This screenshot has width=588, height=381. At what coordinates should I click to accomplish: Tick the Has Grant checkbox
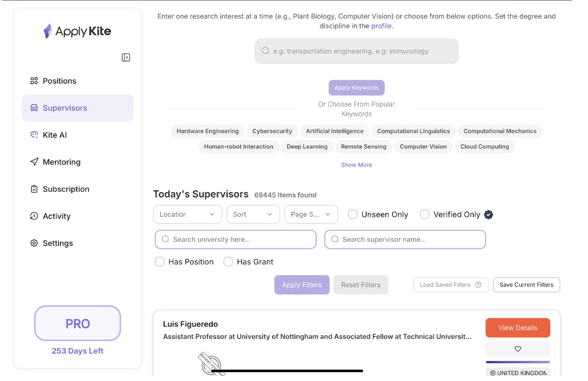(x=228, y=262)
